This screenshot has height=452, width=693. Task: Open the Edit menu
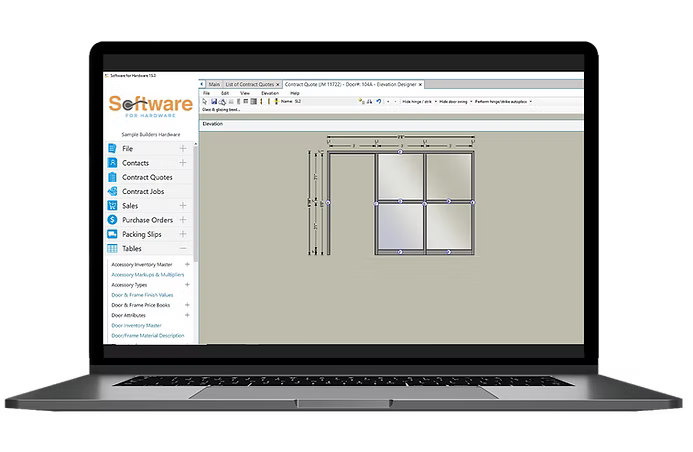click(x=225, y=93)
